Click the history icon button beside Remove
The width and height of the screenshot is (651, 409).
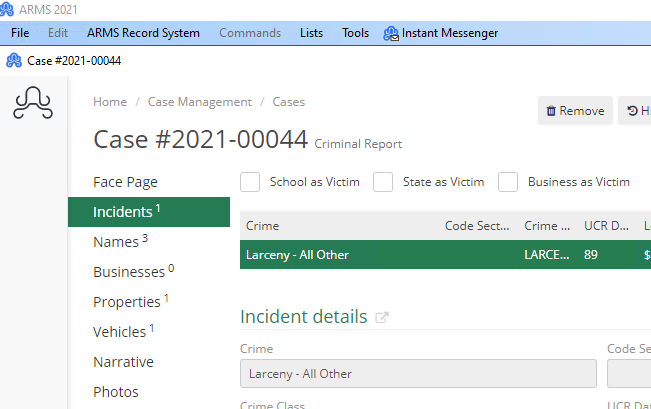click(634, 111)
